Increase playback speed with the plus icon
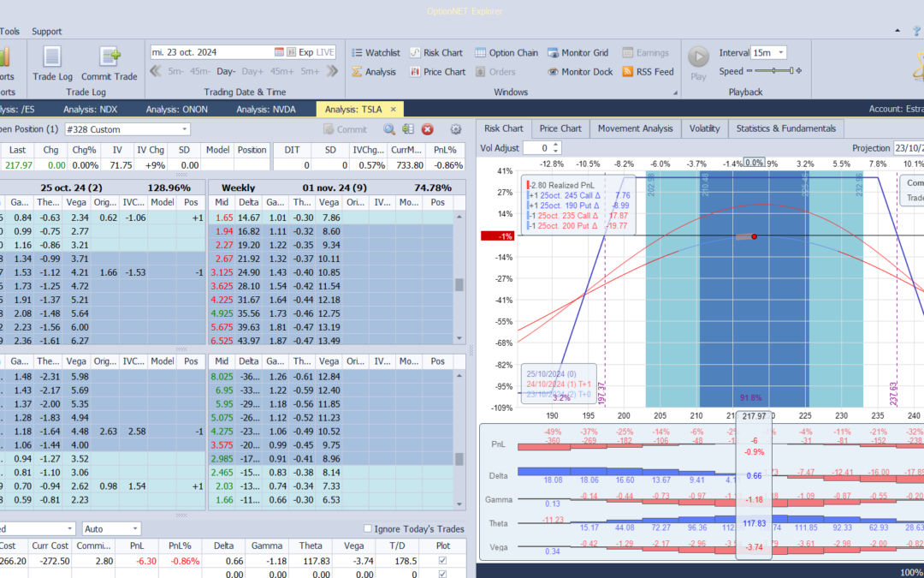The height and width of the screenshot is (578, 924). [x=799, y=71]
